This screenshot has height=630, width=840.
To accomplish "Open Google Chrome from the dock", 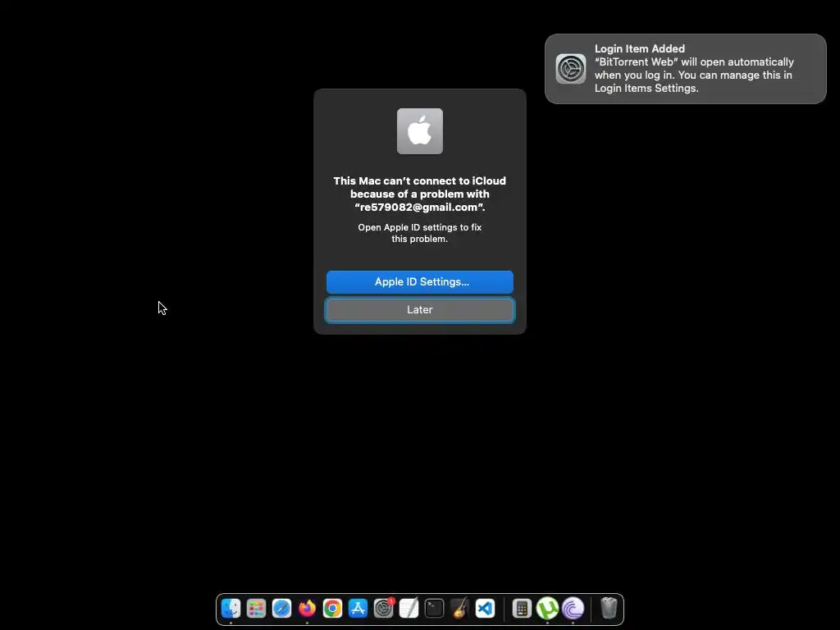I will (333, 608).
